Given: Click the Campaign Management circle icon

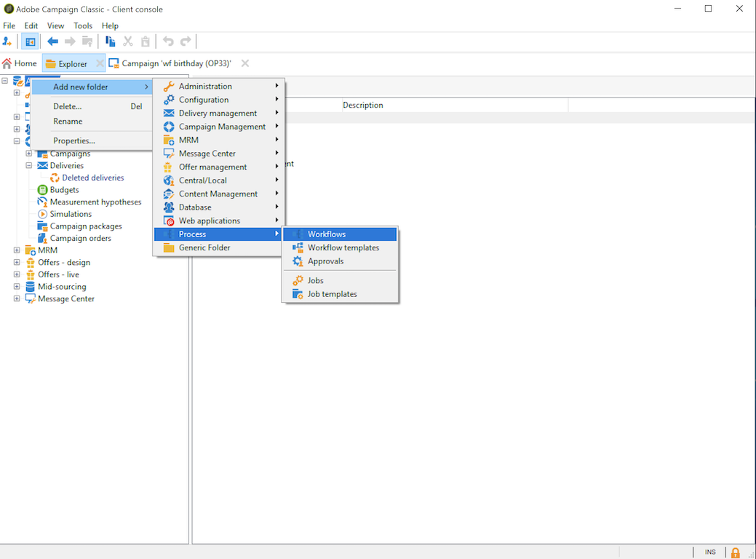Looking at the screenshot, I should 169,127.
